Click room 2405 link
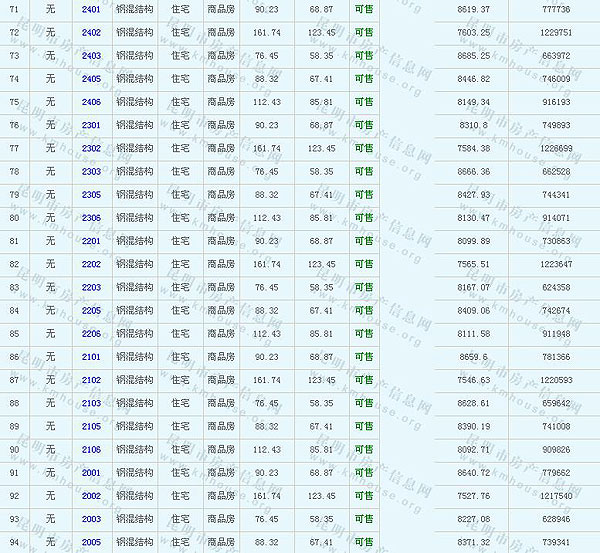 click(x=91, y=79)
